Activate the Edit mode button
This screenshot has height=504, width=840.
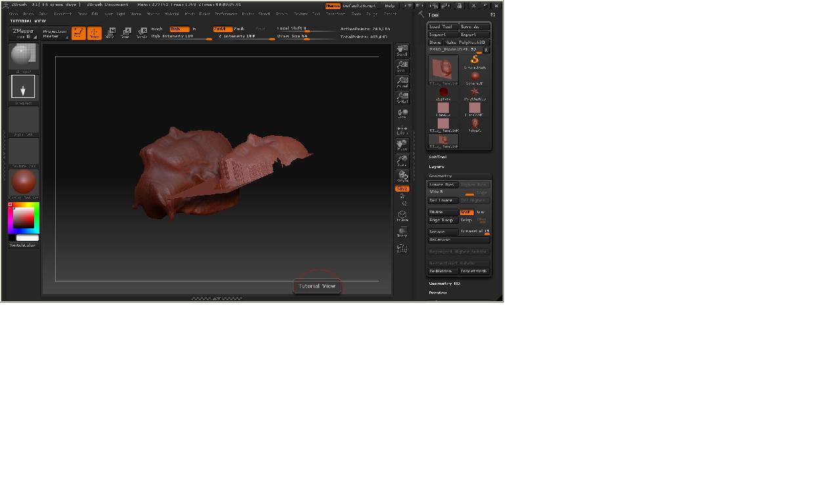79,33
